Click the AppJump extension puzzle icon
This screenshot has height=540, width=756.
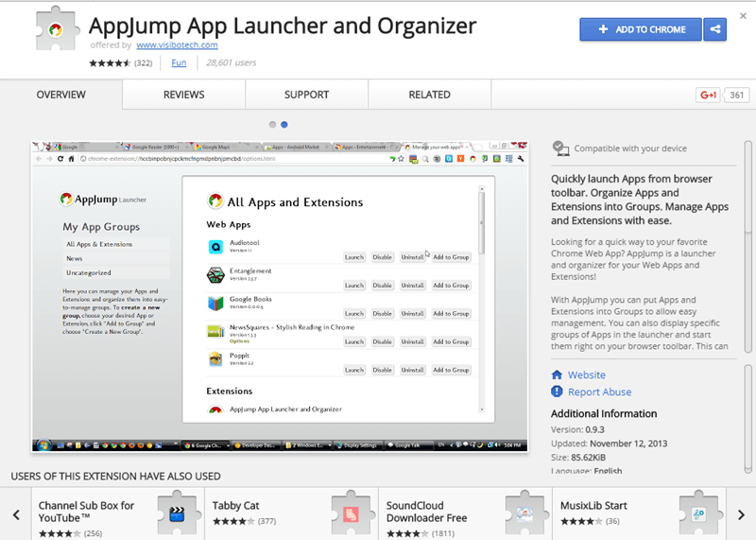pos(57,29)
